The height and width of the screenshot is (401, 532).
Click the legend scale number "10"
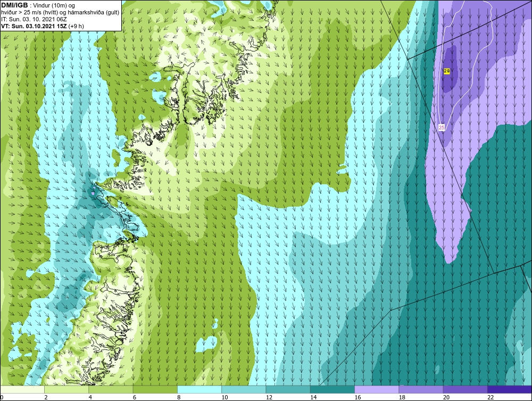(x=225, y=398)
